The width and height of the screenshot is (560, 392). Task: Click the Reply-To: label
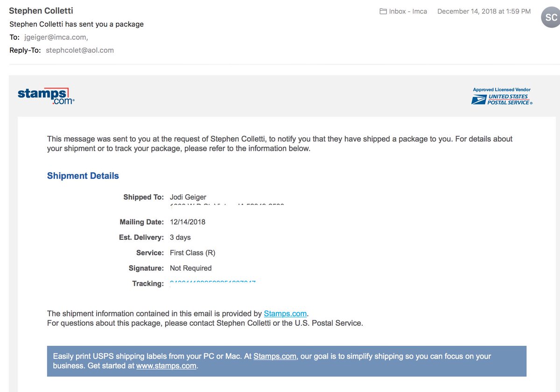[x=25, y=50]
